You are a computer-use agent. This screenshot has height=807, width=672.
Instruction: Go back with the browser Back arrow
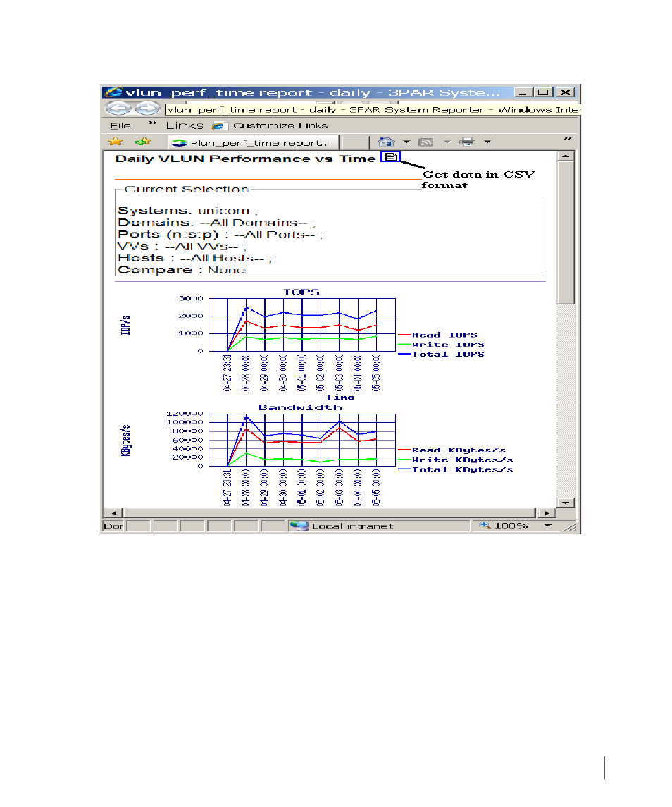click(x=118, y=109)
